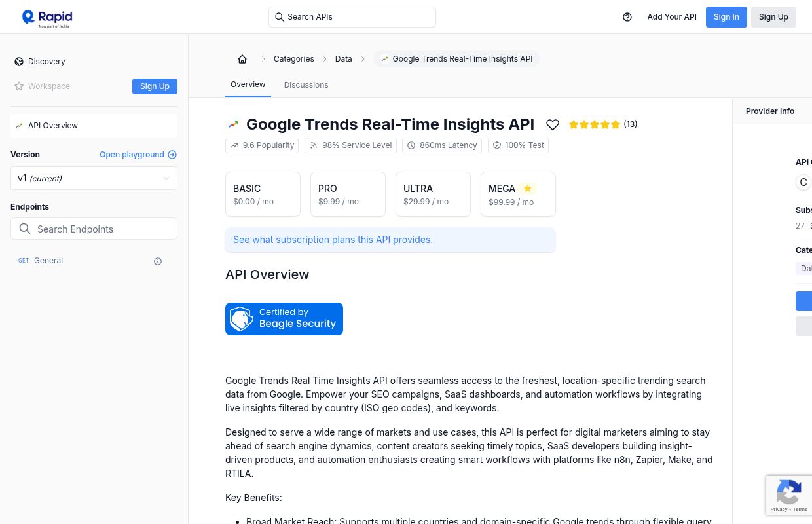The height and width of the screenshot is (524, 812).
Task: Select the BASIC $0.00 plan card
Action: coord(263,195)
